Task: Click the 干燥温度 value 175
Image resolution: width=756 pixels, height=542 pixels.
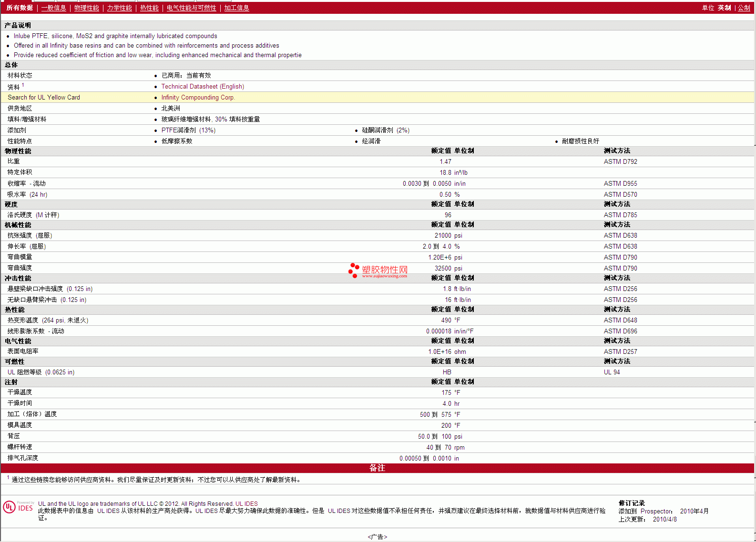Action: coord(446,393)
